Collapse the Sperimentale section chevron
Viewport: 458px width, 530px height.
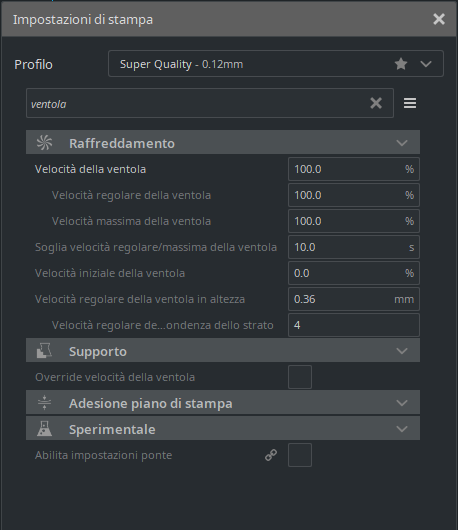click(402, 429)
